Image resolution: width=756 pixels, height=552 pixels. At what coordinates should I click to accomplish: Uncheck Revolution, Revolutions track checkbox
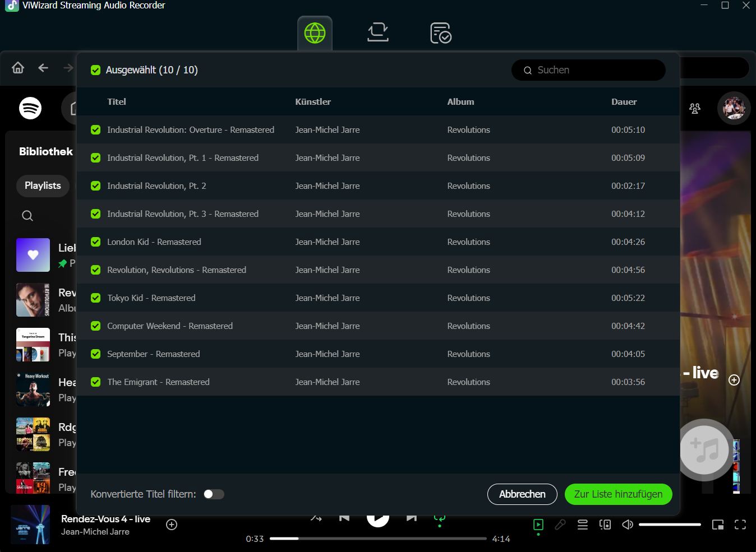click(95, 270)
